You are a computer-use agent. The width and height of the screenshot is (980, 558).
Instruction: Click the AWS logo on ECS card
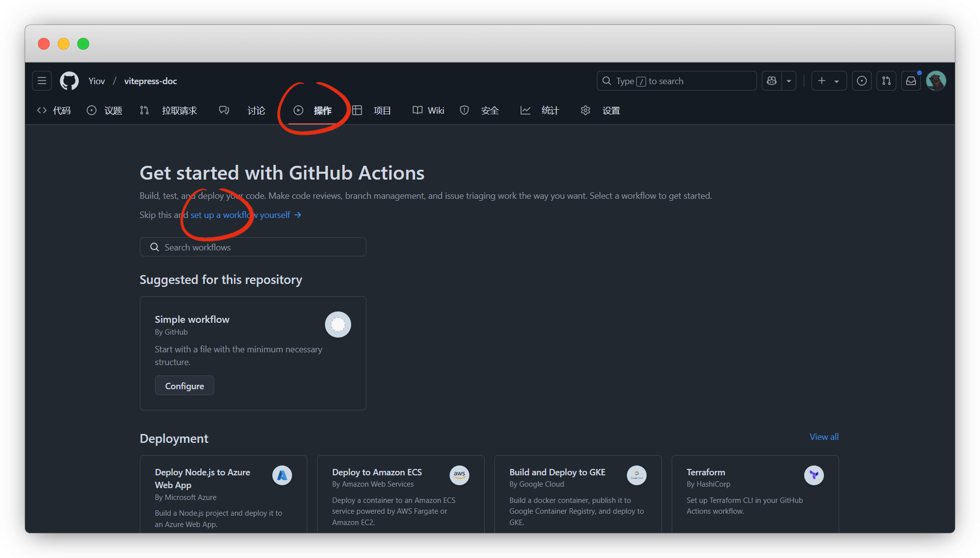(x=459, y=475)
